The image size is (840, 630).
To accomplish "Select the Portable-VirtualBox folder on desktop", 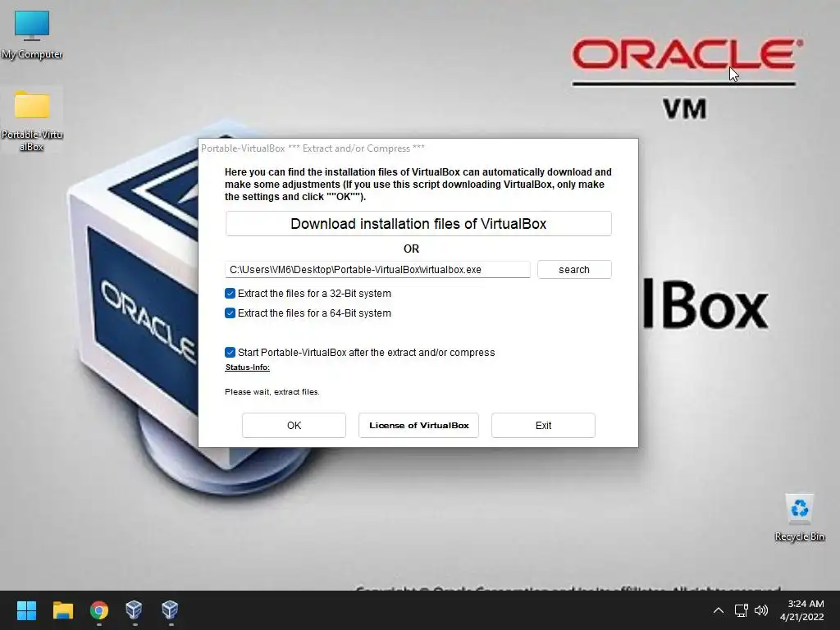I will [x=32, y=121].
